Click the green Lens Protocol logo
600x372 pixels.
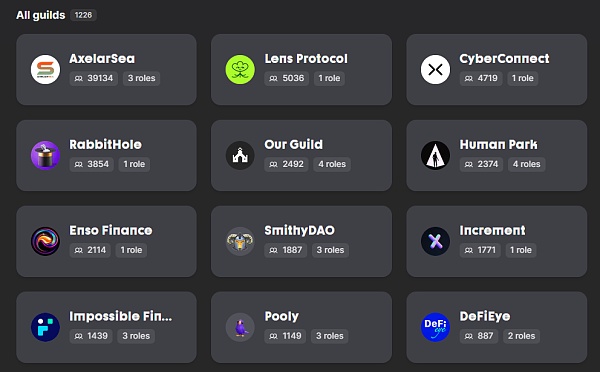[240, 69]
